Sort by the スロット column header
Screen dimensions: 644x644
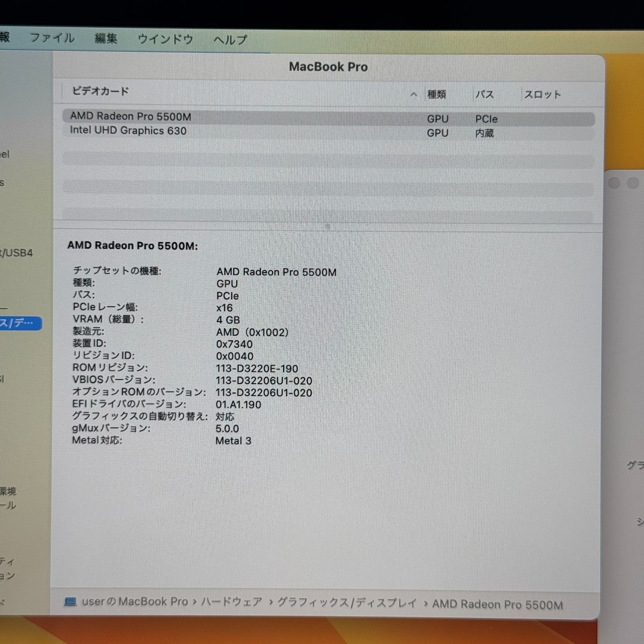(x=542, y=94)
